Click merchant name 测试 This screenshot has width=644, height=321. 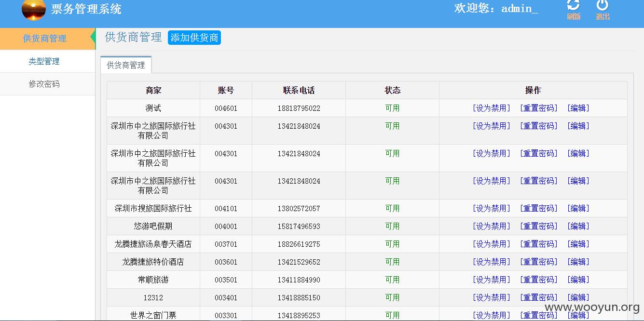coord(153,108)
